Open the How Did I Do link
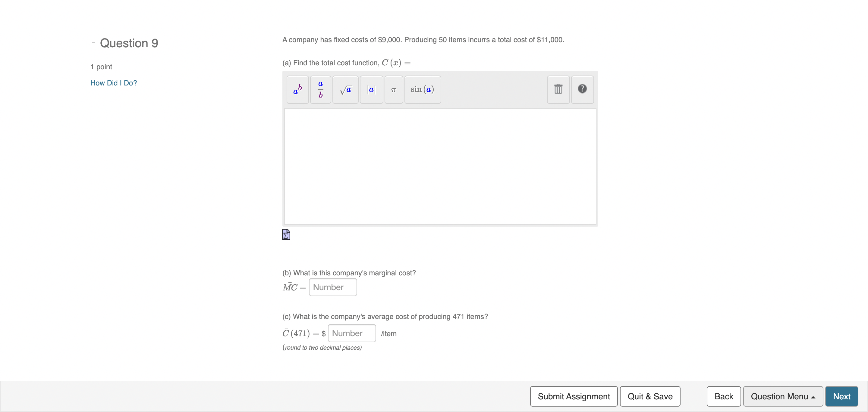Viewport: 868px width, 412px height. pyautogui.click(x=113, y=83)
